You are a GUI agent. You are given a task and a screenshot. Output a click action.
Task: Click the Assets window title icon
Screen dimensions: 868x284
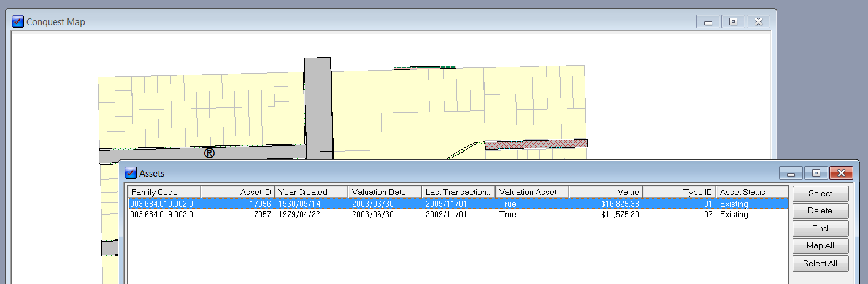[x=131, y=174]
